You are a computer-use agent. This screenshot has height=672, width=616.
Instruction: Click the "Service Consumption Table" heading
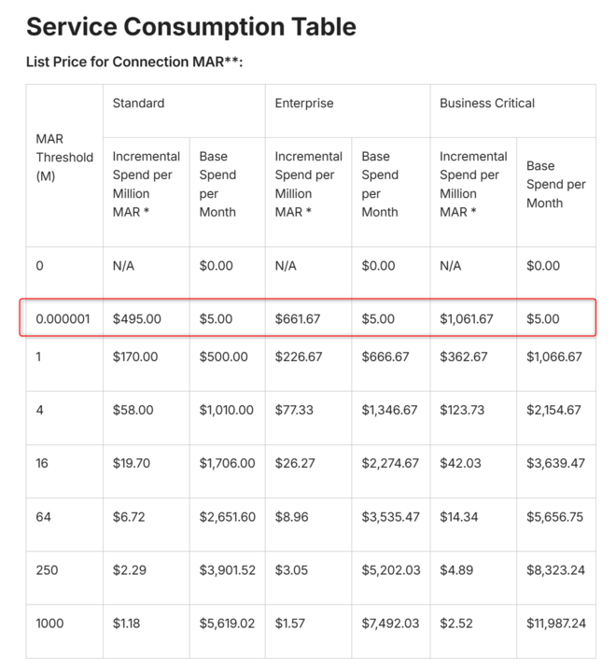191,26
